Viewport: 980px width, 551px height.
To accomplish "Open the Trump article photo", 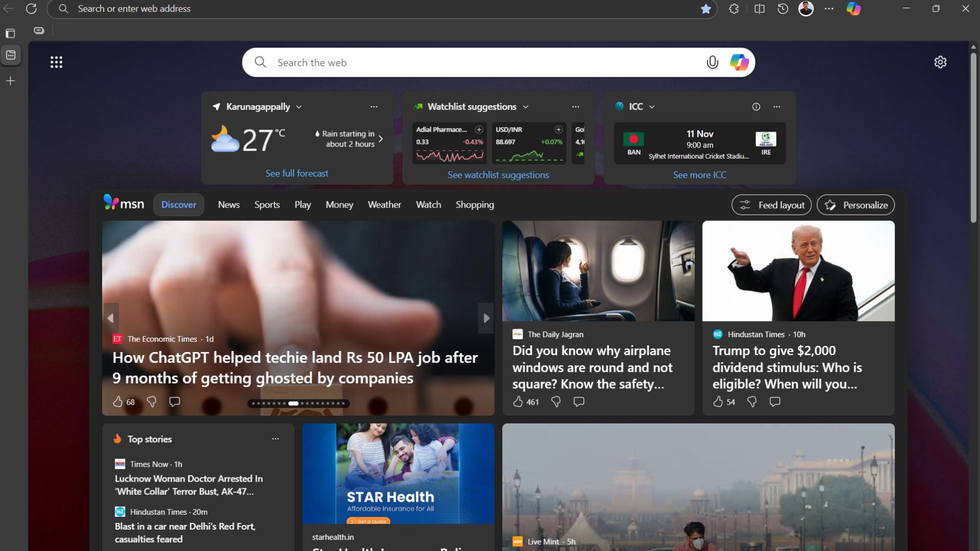I will (x=798, y=271).
